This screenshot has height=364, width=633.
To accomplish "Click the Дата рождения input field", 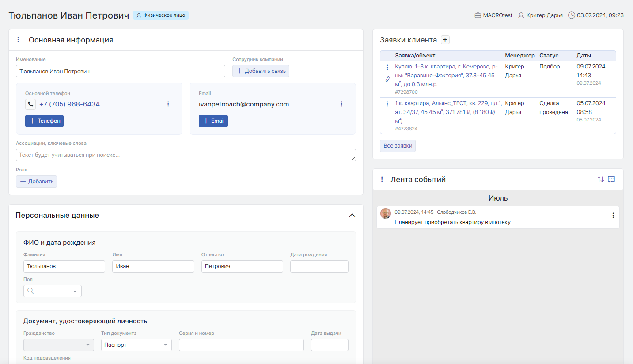I will pos(319,266).
